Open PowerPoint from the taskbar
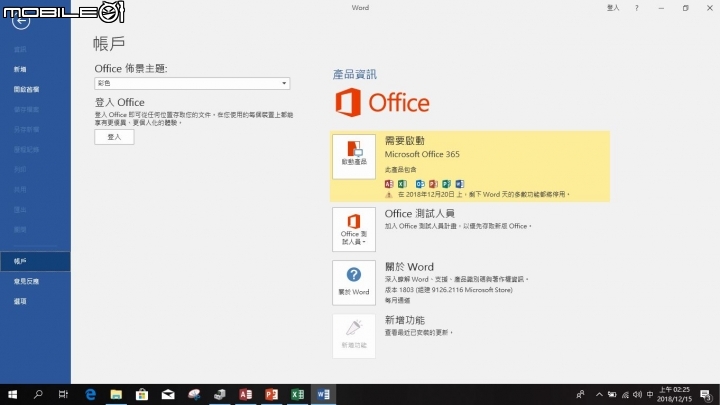 pos(271,394)
